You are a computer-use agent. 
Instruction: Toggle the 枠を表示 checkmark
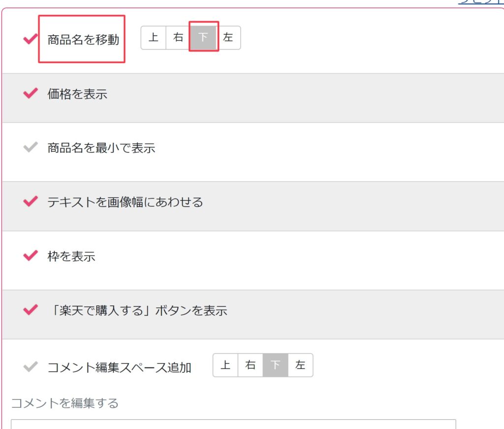click(31, 256)
